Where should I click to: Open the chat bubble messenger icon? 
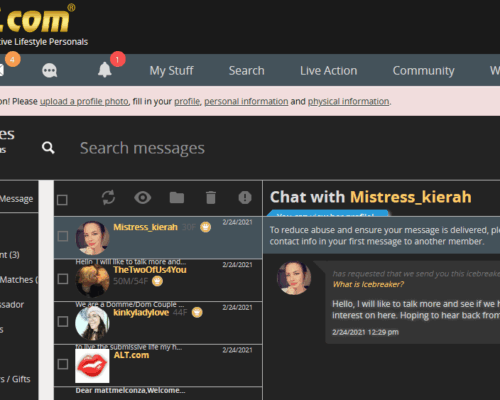pos(50,71)
